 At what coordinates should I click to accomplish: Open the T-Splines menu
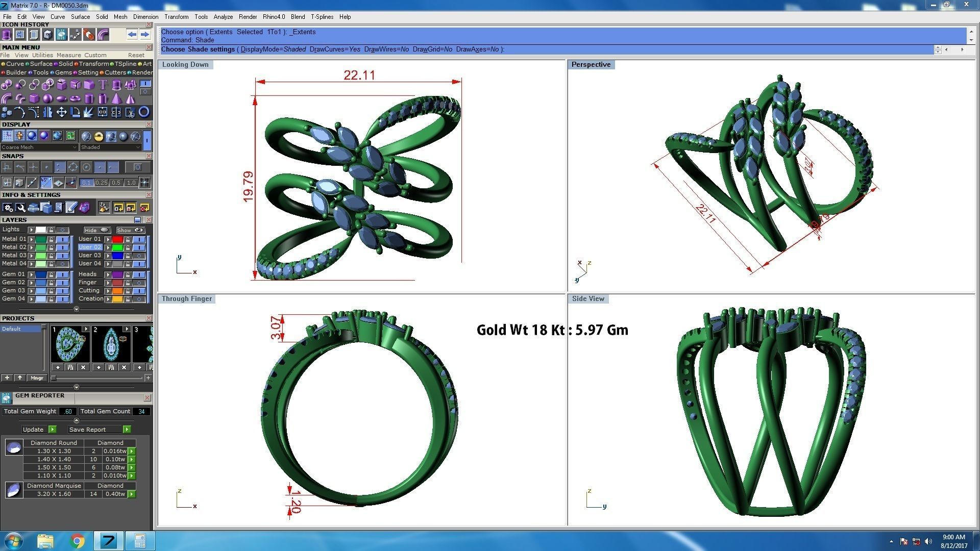[322, 17]
